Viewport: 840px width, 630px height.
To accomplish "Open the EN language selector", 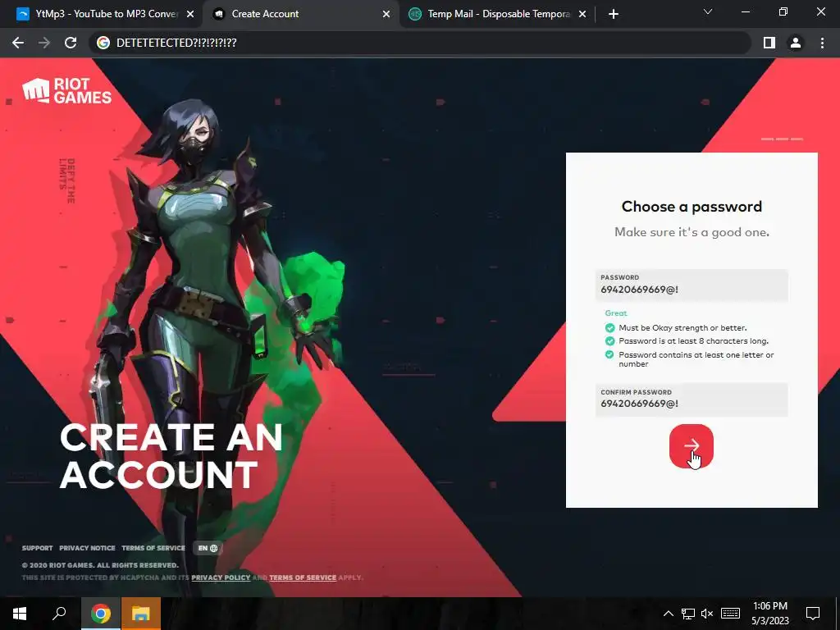I will pyautogui.click(x=208, y=548).
